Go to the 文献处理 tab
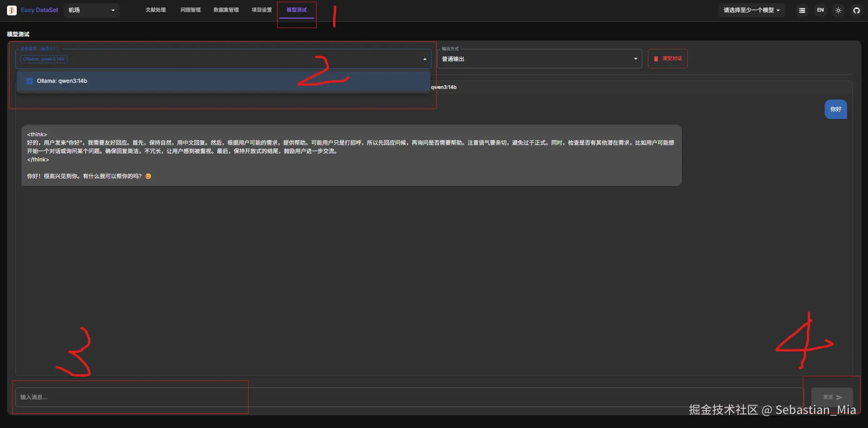Image resolution: width=868 pixels, height=428 pixels. pyautogui.click(x=155, y=10)
